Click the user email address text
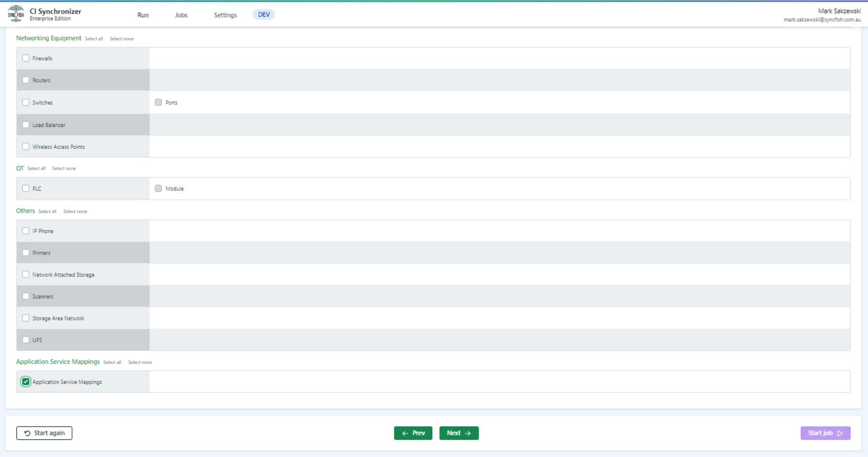Image resolution: width=868 pixels, height=457 pixels. coord(822,20)
